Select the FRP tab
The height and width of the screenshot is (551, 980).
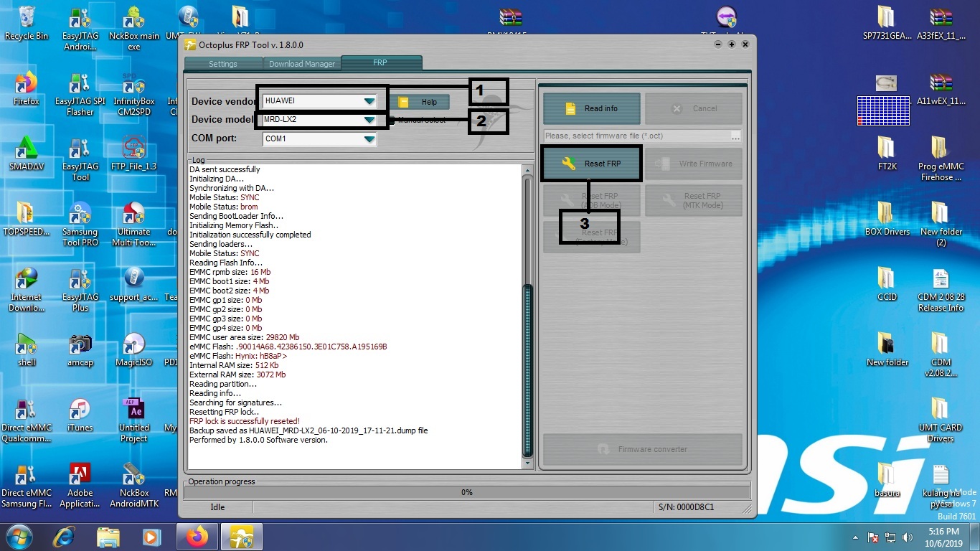(380, 63)
